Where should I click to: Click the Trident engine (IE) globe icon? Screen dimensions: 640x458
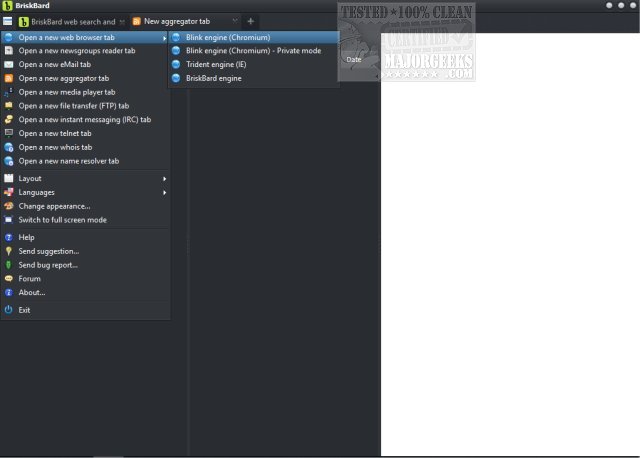point(176,64)
